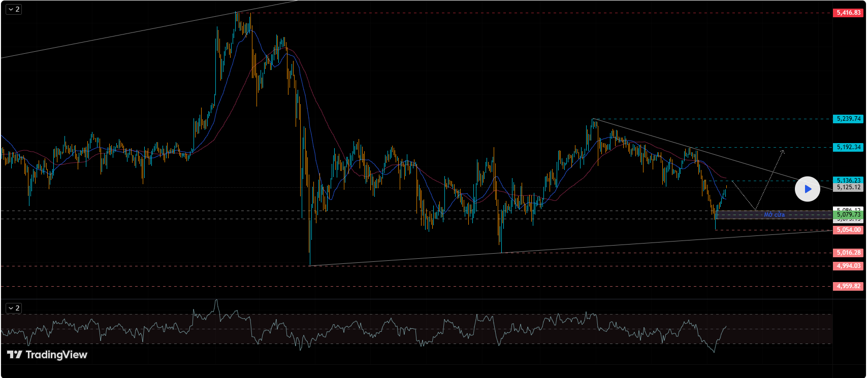Screen dimensions: 868x378
Task: Click the tall RSI peak in the oscillator pane
Action: (217, 302)
